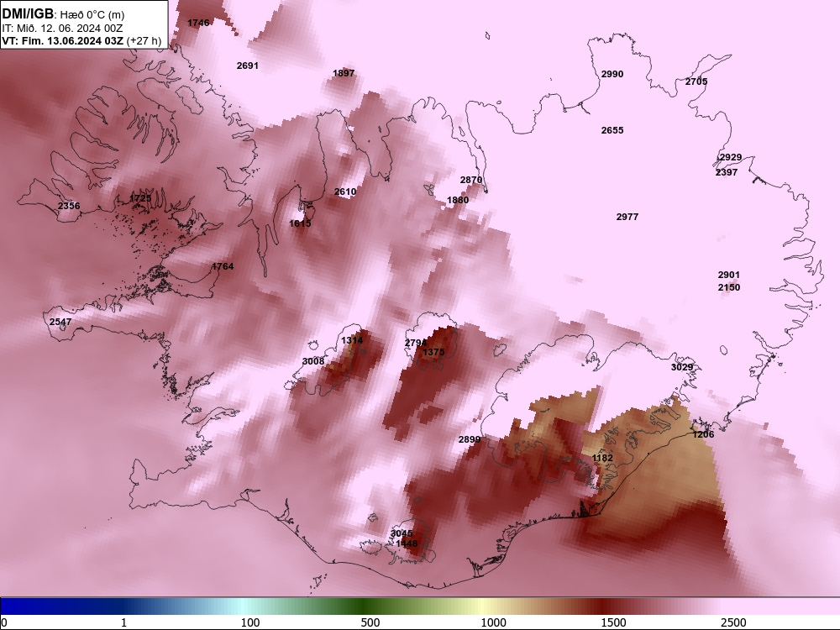840x630 pixels.
Task: Click the 2655 height label
Action: [612, 131]
